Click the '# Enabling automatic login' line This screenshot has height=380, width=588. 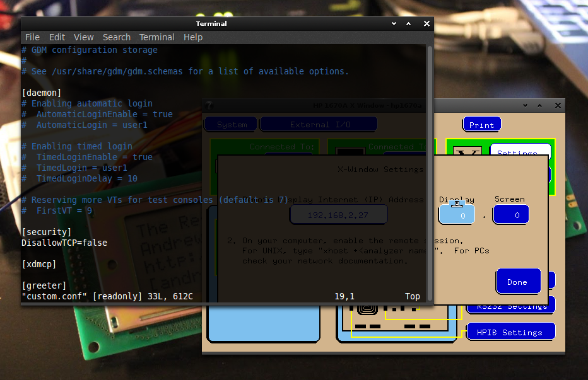(x=87, y=103)
